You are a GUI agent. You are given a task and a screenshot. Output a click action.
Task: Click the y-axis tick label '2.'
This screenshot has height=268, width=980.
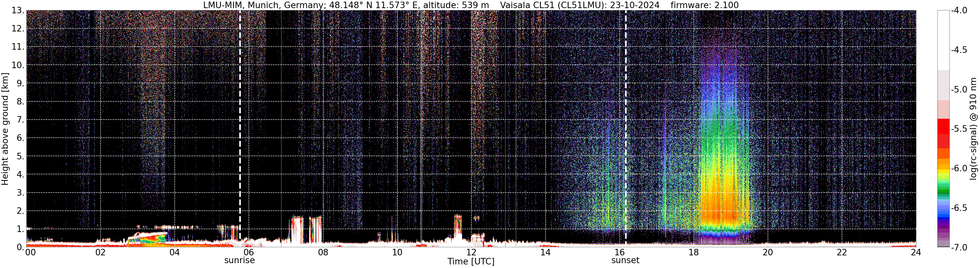tap(20, 211)
